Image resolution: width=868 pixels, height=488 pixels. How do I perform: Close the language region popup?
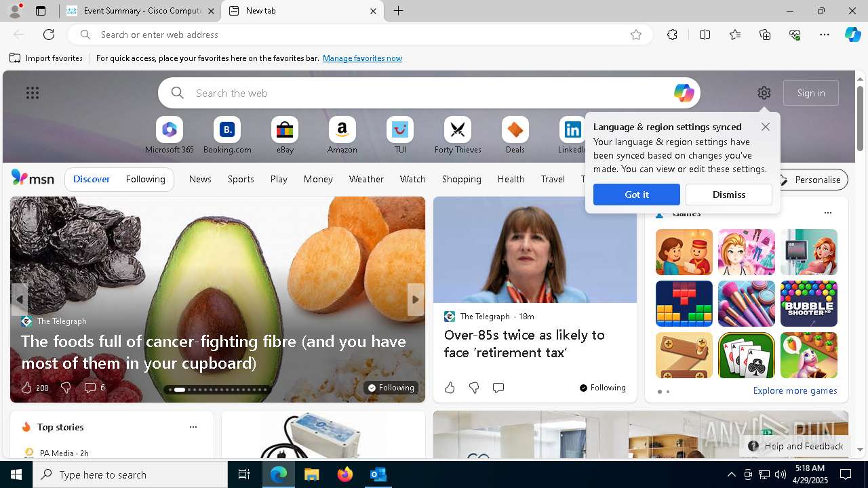point(766,127)
